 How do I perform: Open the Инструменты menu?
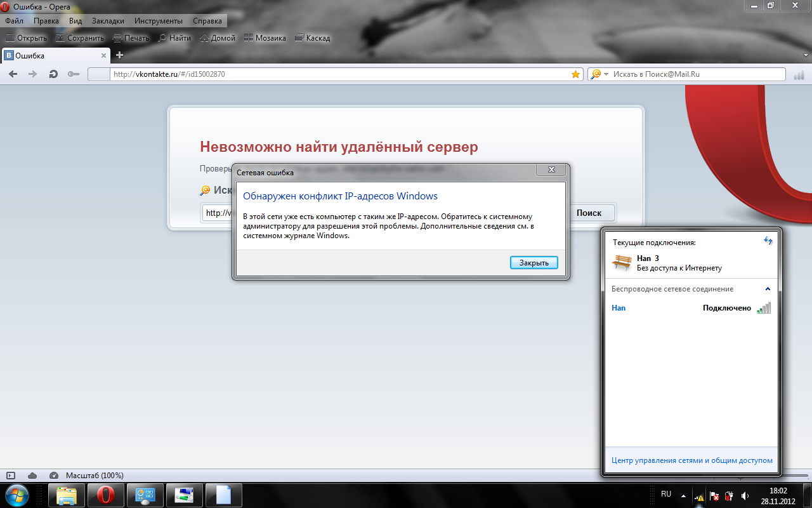pos(159,21)
